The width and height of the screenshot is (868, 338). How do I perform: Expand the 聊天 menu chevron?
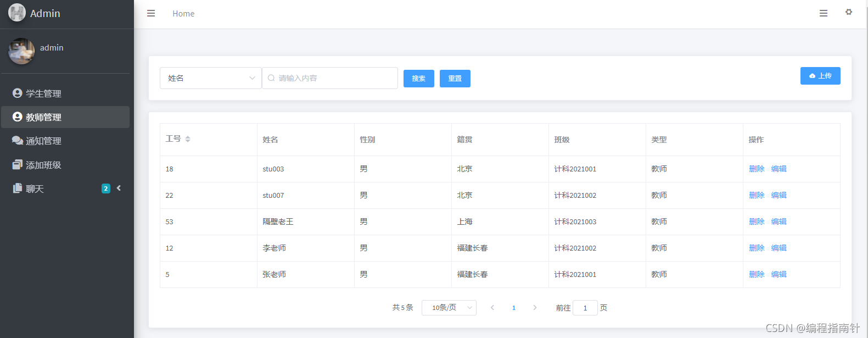[x=119, y=188]
